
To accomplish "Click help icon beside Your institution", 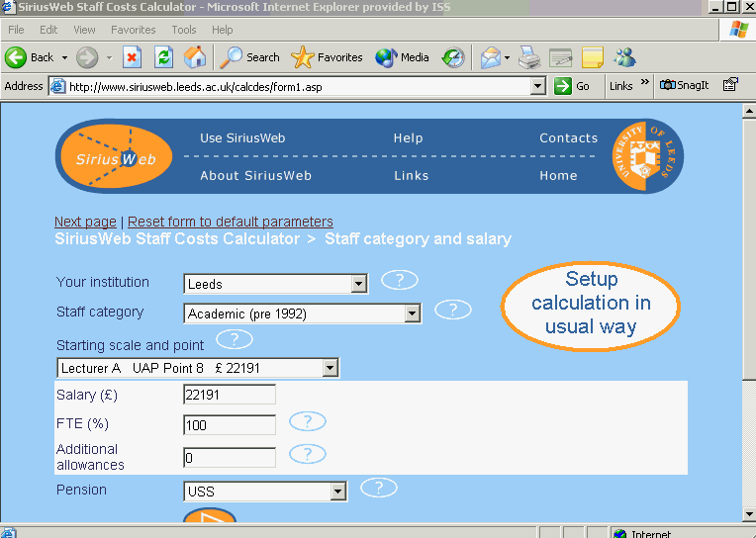I will point(400,280).
